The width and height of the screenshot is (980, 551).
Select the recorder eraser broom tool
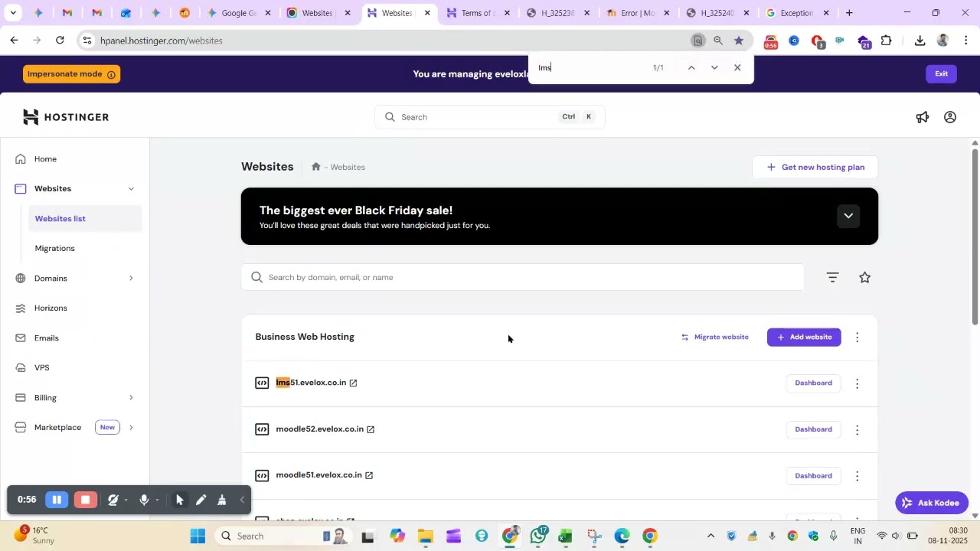(x=222, y=500)
